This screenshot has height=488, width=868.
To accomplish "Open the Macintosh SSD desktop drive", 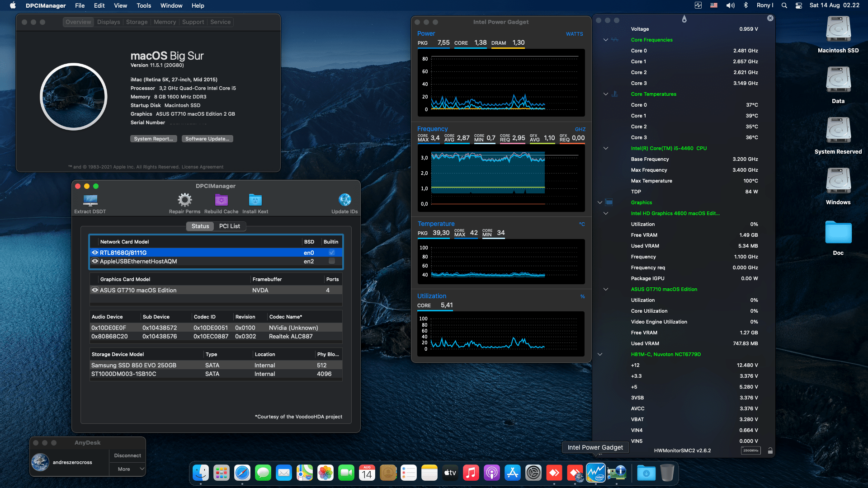I will [x=838, y=30].
